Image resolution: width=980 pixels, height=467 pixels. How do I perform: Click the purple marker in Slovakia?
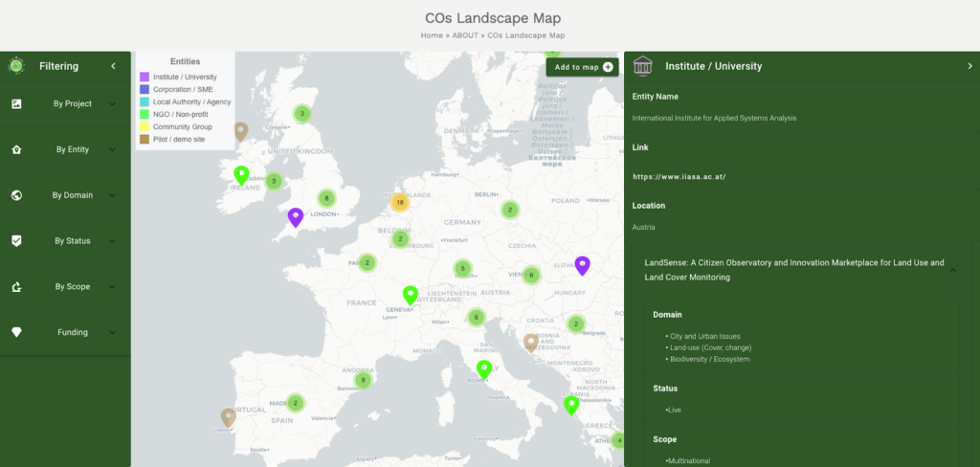tap(582, 265)
